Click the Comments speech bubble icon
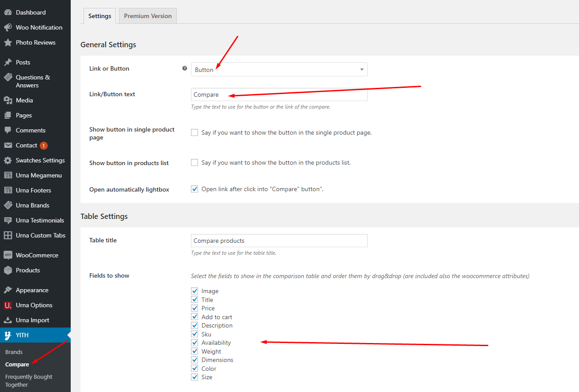 (x=8, y=130)
